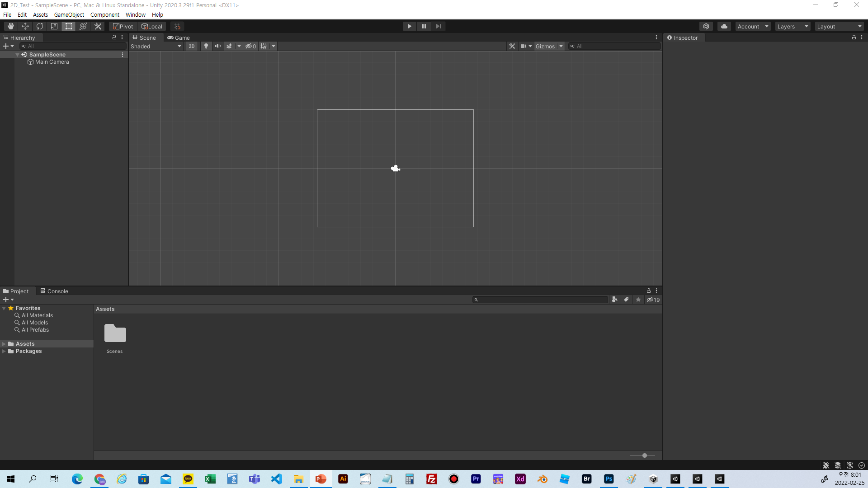Open Hierarchy create (+) dropdown

[x=9, y=46]
